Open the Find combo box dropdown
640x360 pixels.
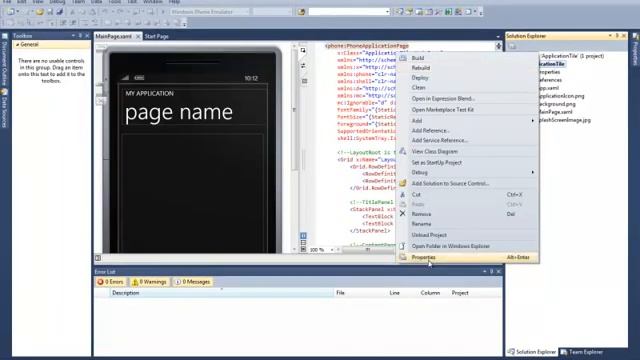387,12
